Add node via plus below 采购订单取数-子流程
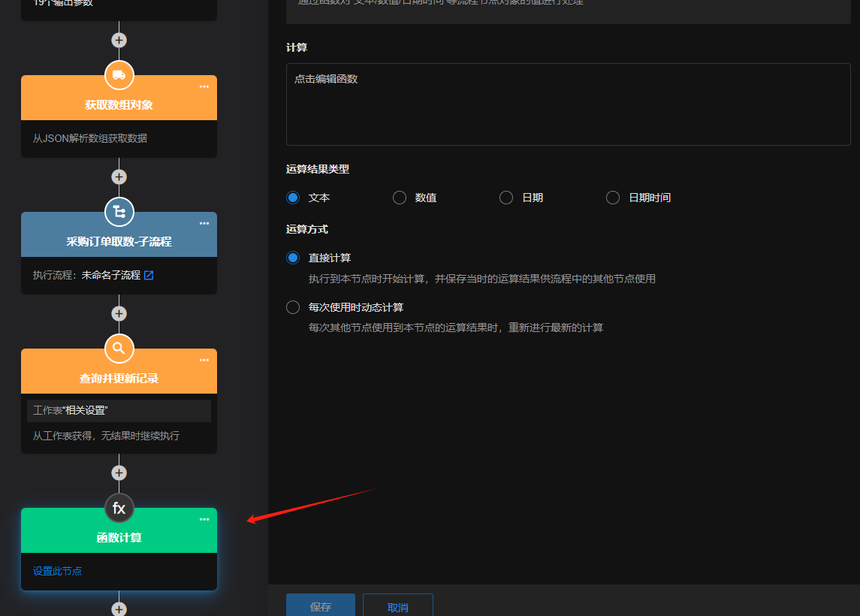The width and height of the screenshot is (860, 616). (119, 313)
